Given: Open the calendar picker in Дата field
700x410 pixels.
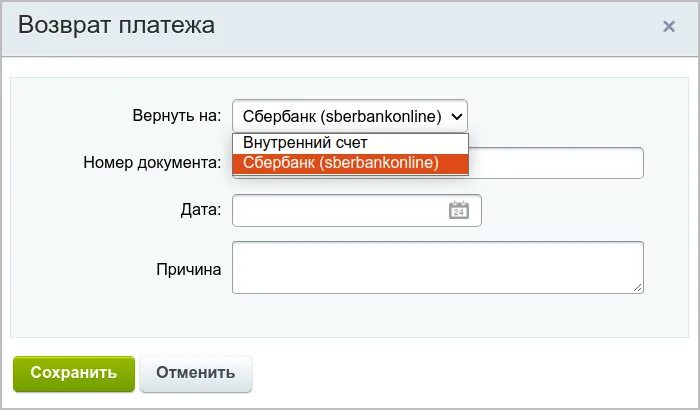Looking at the screenshot, I should [x=458, y=210].
